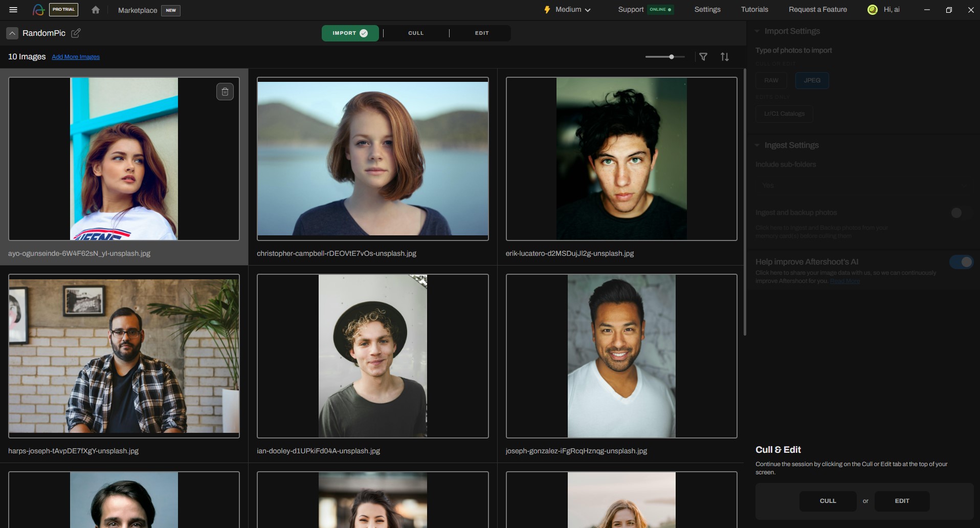Toggle Ingest and backup photos switch
This screenshot has width=980, height=528.
(x=962, y=213)
